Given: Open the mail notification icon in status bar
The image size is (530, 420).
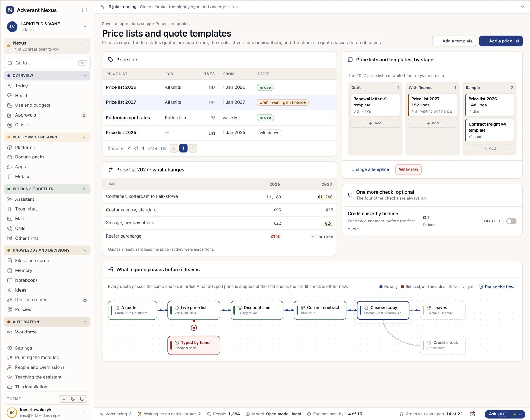Looking at the screenshot, I should tap(472, 414).
